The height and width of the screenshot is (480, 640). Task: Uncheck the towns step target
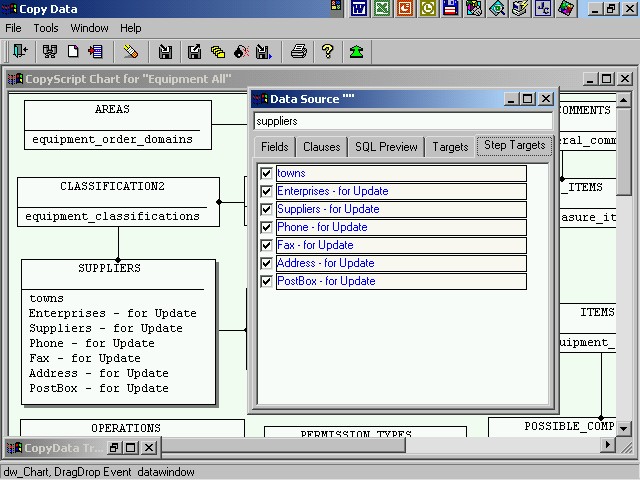266,173
